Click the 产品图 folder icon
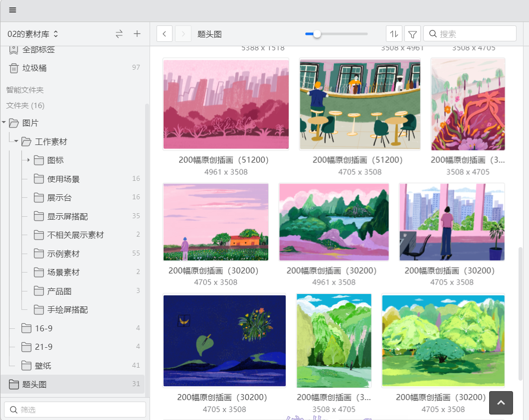 tap(39, 291)
